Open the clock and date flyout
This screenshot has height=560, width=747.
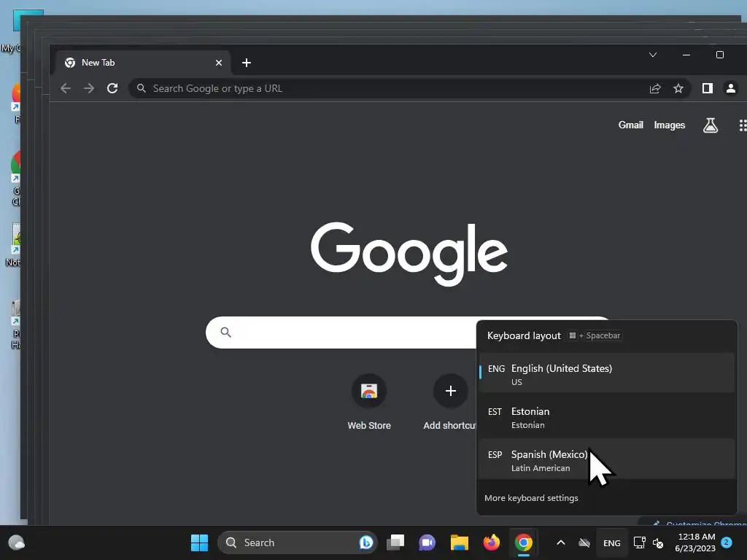click(695, 542)
